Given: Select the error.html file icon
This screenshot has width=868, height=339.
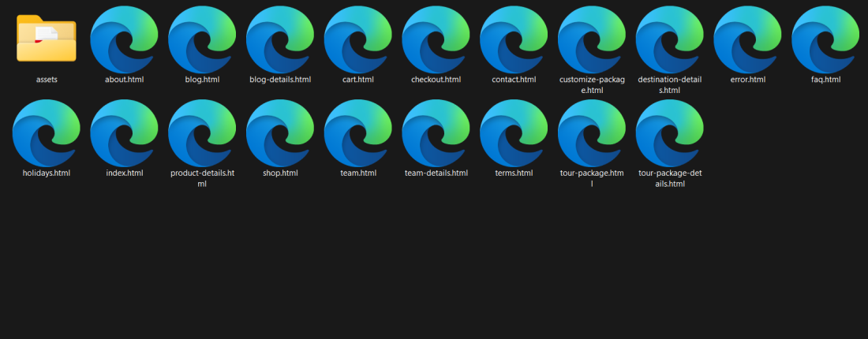Looking at the screenshot, I should click(748, 40).
